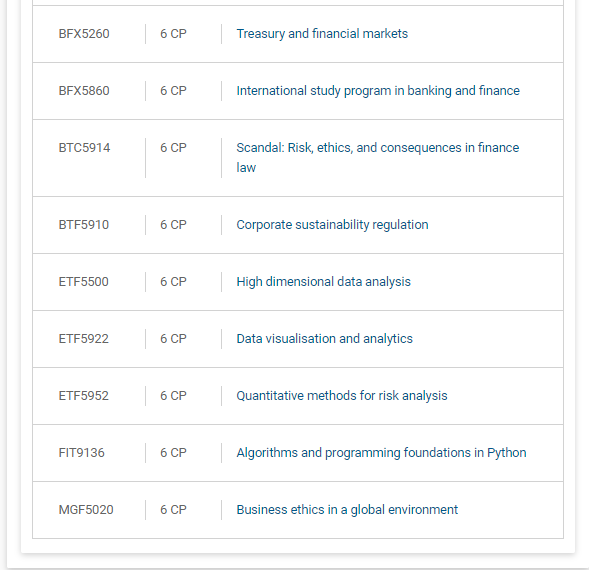The height and width of the screenshot is (570, 589).
Task: Open Corporate sustainability regulation unit
Action: (332, 225)
